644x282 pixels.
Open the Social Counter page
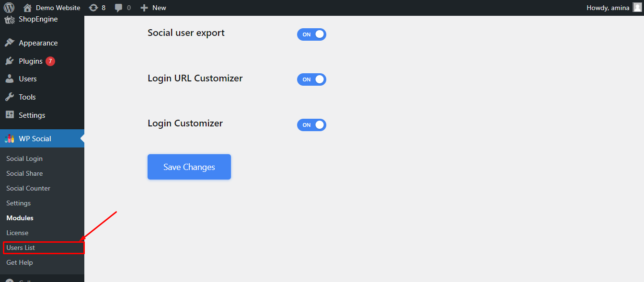[28, 188]
